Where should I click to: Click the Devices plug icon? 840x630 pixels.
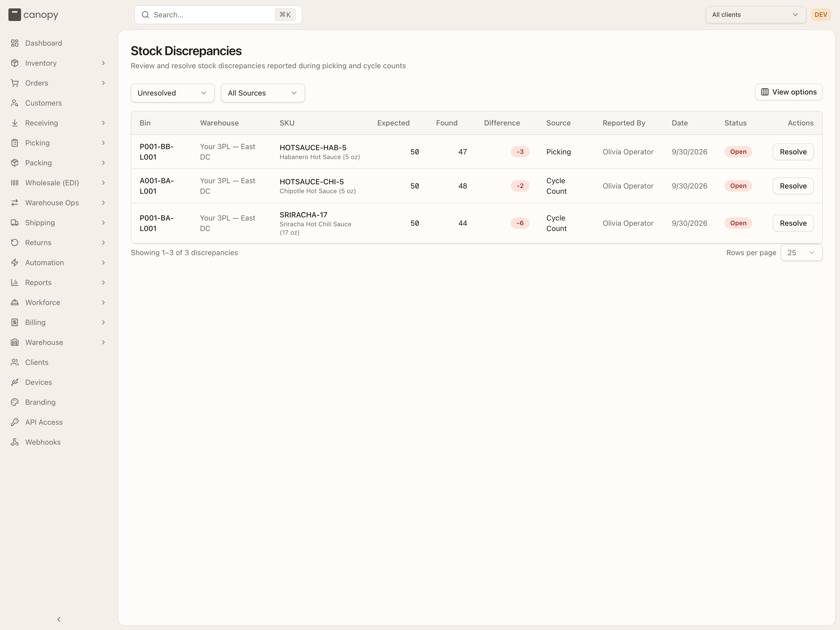(x=15, y=382)
